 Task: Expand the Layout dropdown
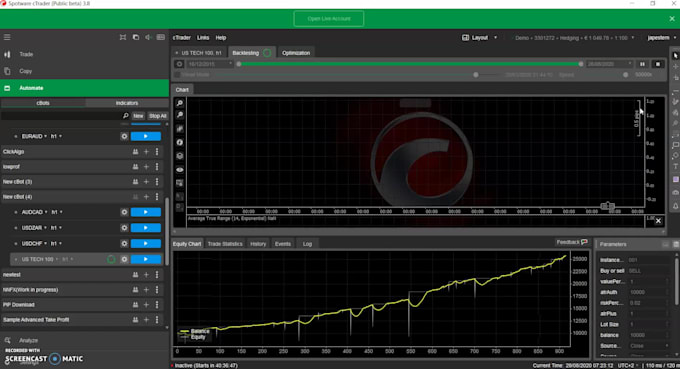479,38
